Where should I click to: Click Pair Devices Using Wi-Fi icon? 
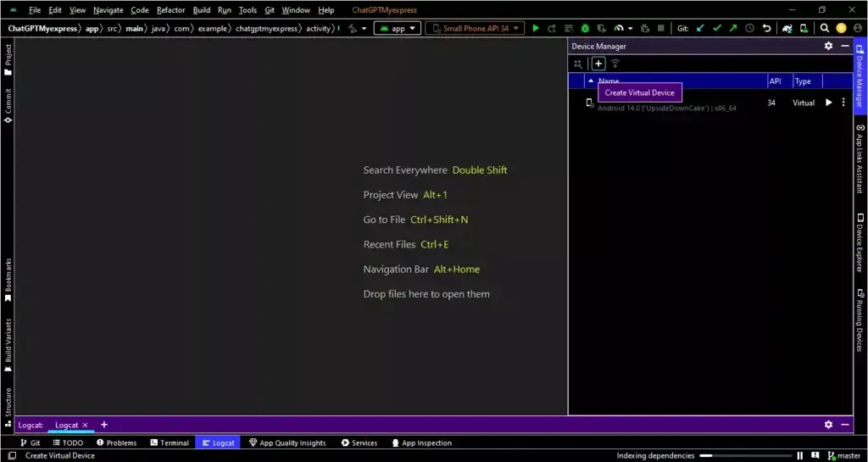(615, 64)
